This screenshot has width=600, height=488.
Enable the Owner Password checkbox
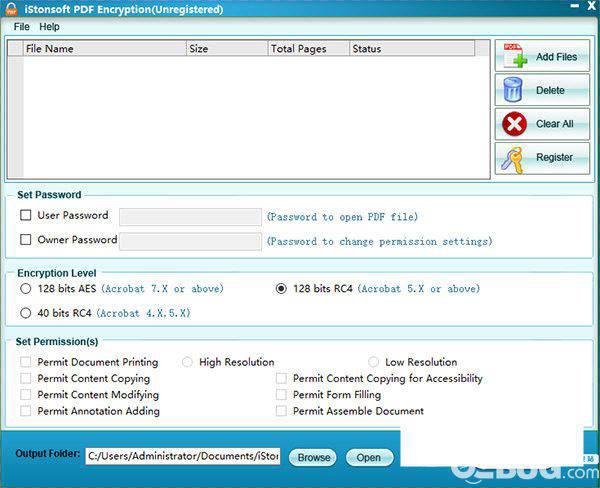[x=26, y=240]
